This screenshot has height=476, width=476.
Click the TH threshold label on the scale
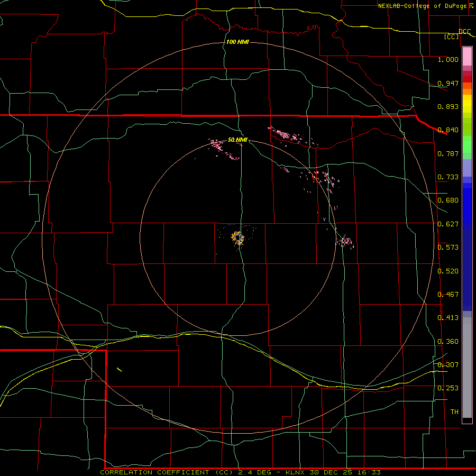coord(454,412)
